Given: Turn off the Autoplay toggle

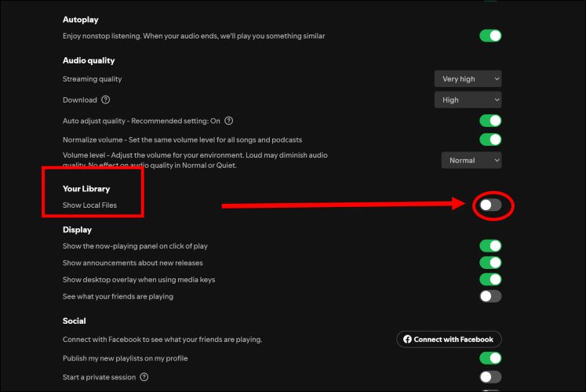Looking at the screenshot, I should [x=490, y=36].
